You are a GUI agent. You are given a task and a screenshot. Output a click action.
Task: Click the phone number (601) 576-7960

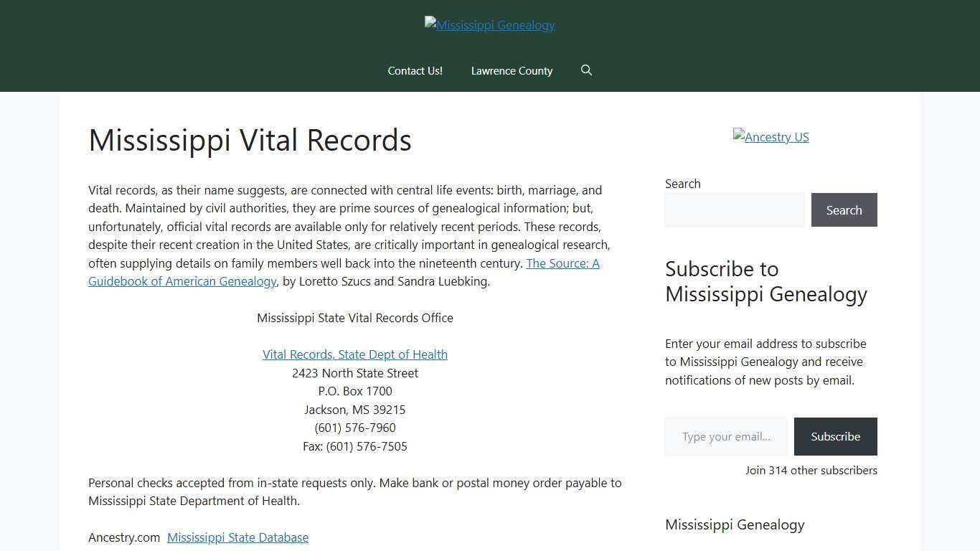pos(354,428)
